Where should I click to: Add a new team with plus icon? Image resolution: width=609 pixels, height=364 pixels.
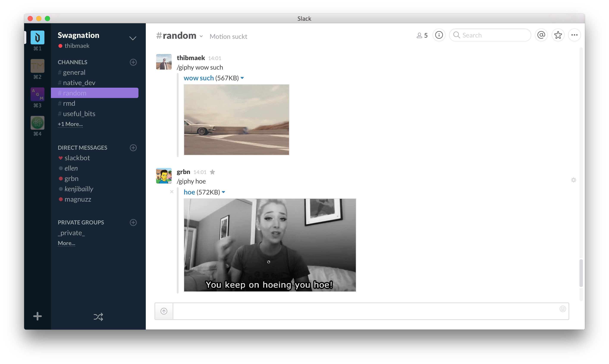point(37,316)
